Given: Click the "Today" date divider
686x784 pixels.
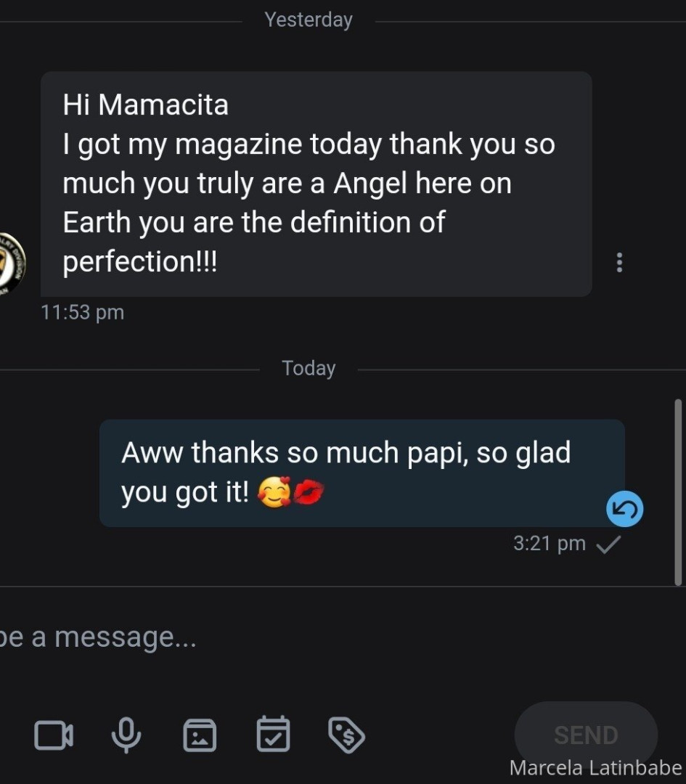Looking at the screenshot, I should coord(309,369).
